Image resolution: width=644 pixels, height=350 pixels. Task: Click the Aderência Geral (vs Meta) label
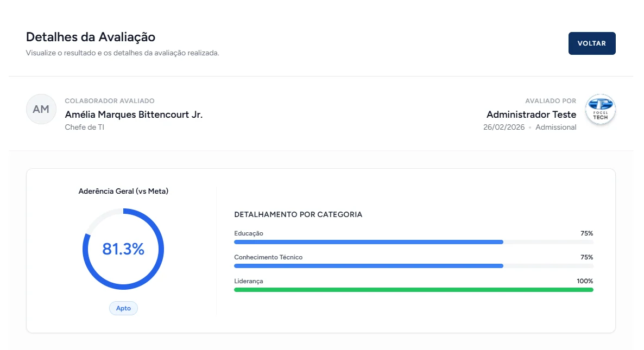(123, 191)
